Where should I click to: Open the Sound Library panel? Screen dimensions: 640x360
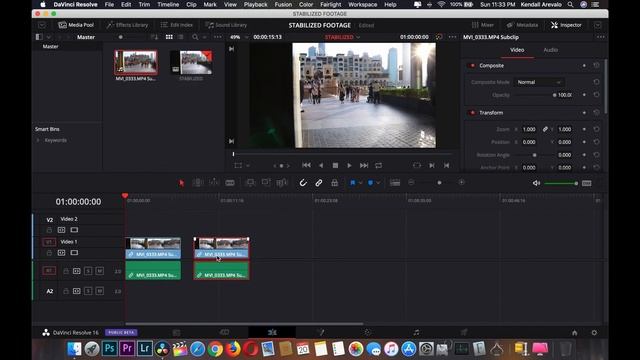[226, 25]
